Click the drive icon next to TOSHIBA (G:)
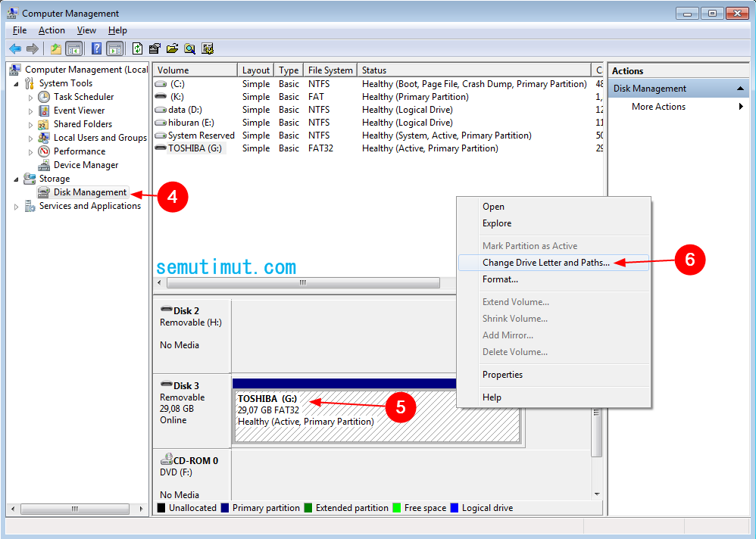This screenshot has width=756, height=539. click(x=161, y=148)
